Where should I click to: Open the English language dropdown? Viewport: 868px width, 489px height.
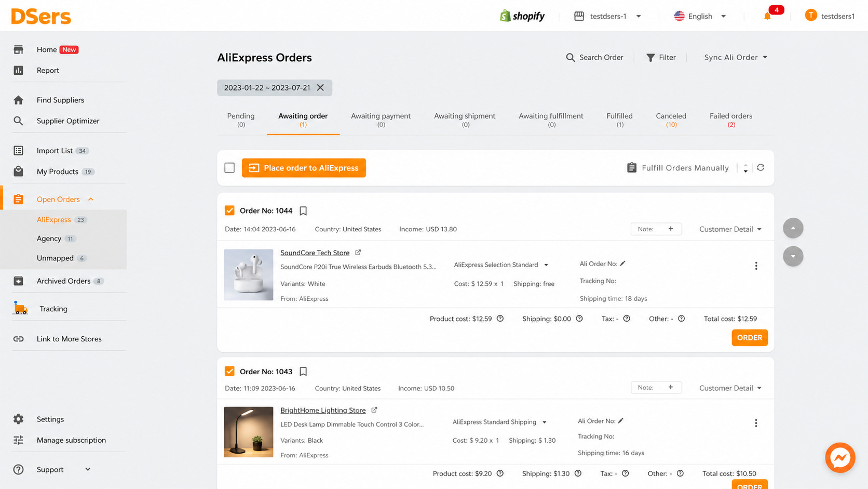[x=700, y=16]
